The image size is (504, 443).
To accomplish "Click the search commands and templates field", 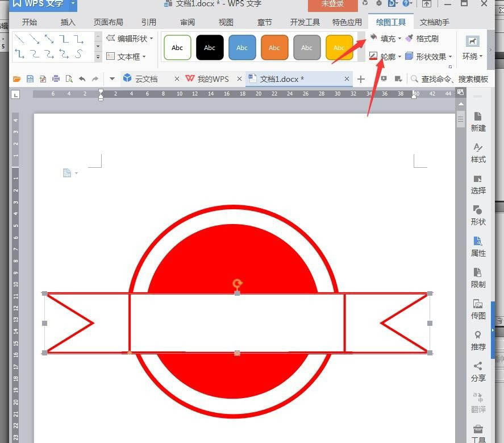I will click(x=449, y=79).
